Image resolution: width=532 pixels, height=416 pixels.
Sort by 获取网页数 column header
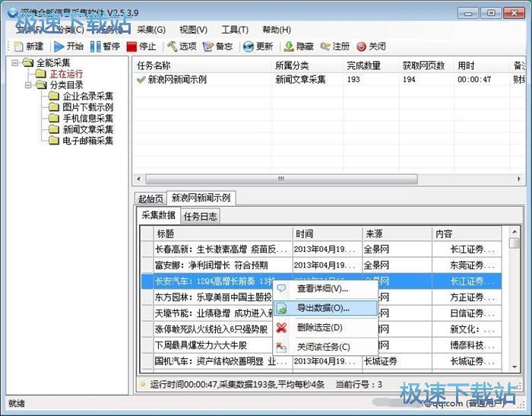pos(426,65)
